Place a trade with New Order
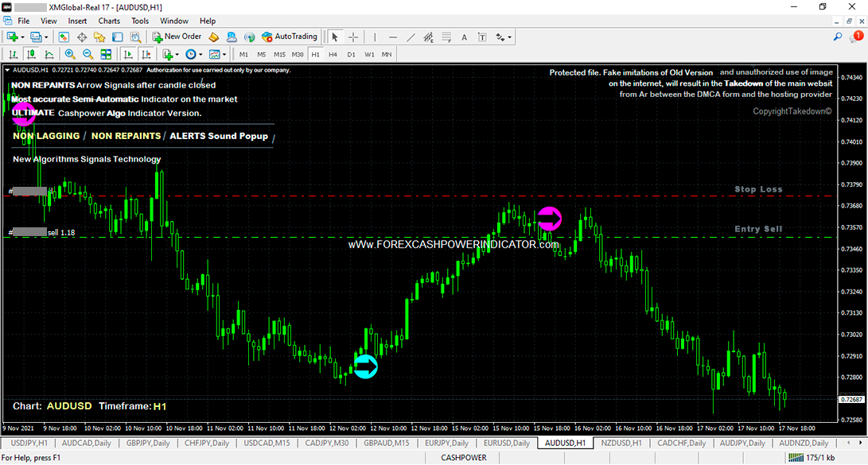Image resolution: width=868 pixels, height=465 pixels. (x=177, y=37)
